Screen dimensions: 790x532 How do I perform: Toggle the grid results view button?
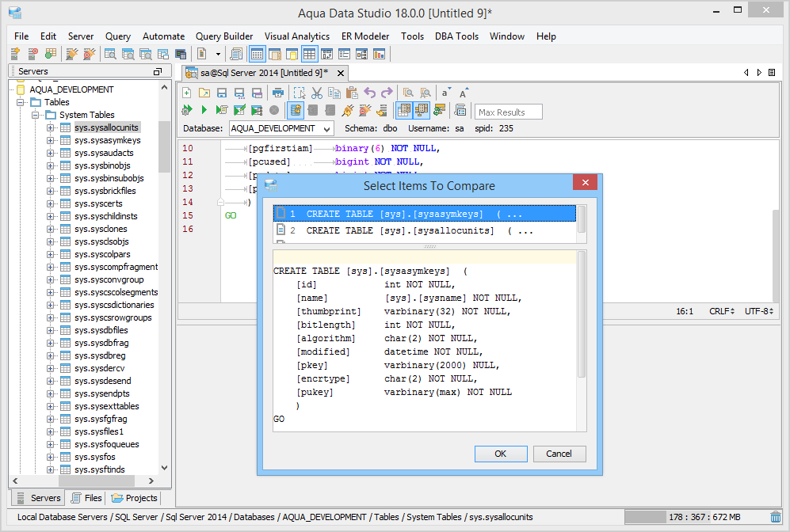[x=403, y=110]
